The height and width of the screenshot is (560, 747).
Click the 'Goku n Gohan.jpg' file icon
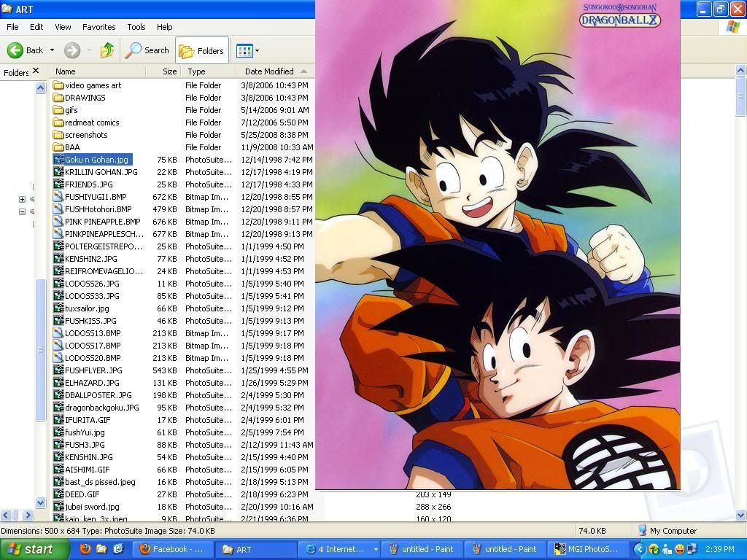[x=58, y=160]
